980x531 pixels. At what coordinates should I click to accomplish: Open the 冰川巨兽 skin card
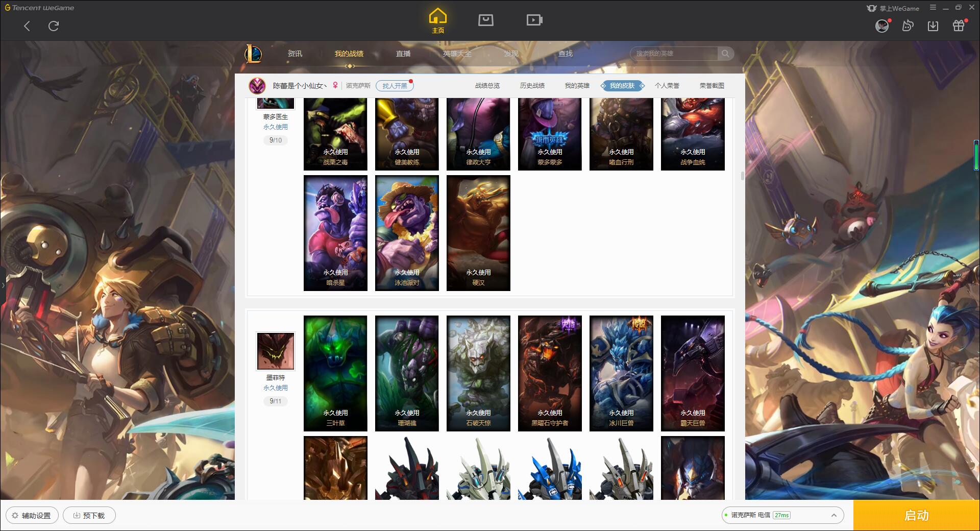coord(621,373)
